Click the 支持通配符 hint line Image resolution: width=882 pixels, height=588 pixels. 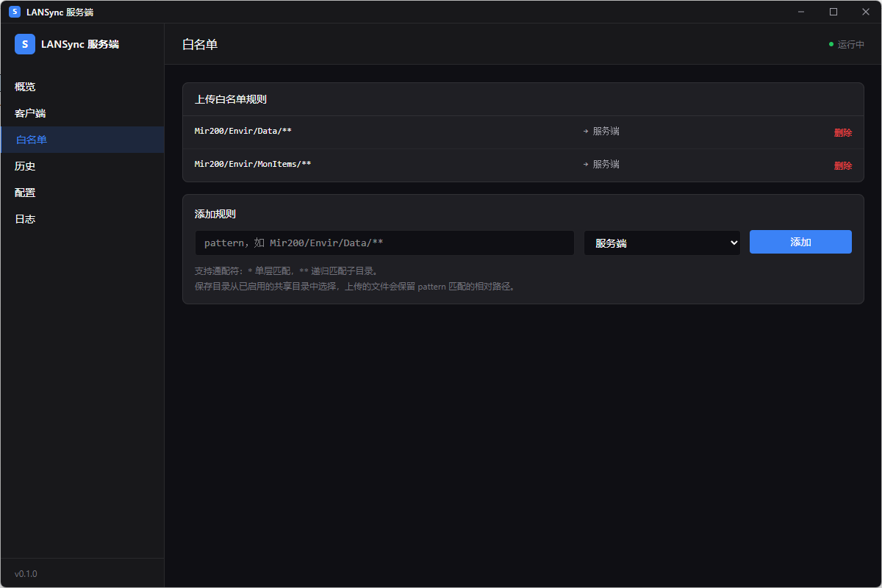[287, 270]
